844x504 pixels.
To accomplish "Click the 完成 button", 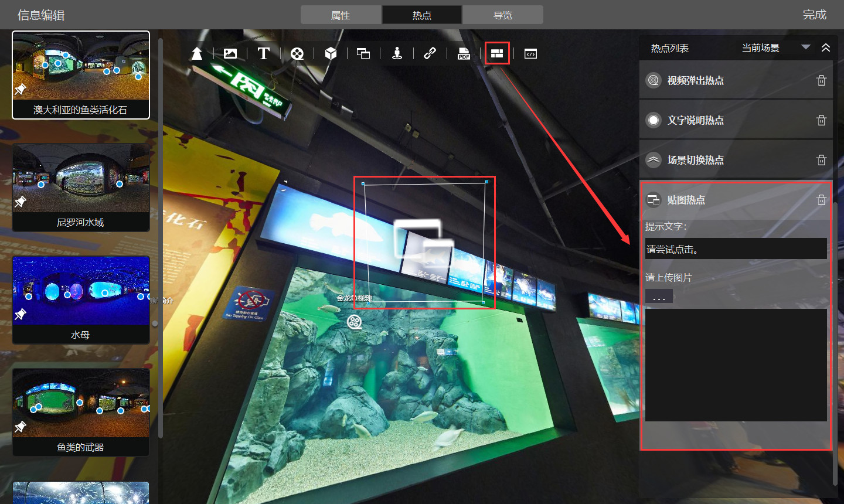I will (x=814, y=15).
